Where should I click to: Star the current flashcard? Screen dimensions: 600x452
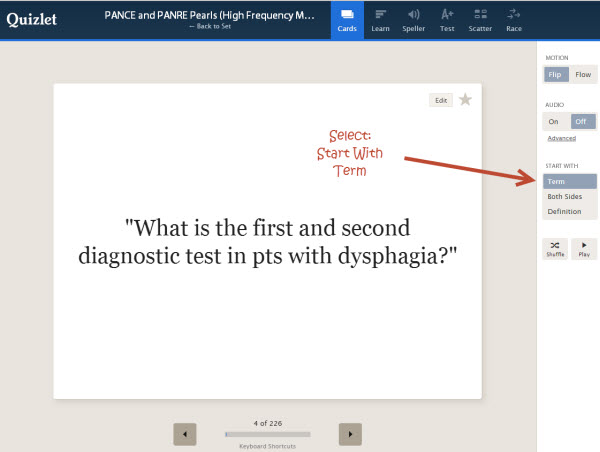465,100
